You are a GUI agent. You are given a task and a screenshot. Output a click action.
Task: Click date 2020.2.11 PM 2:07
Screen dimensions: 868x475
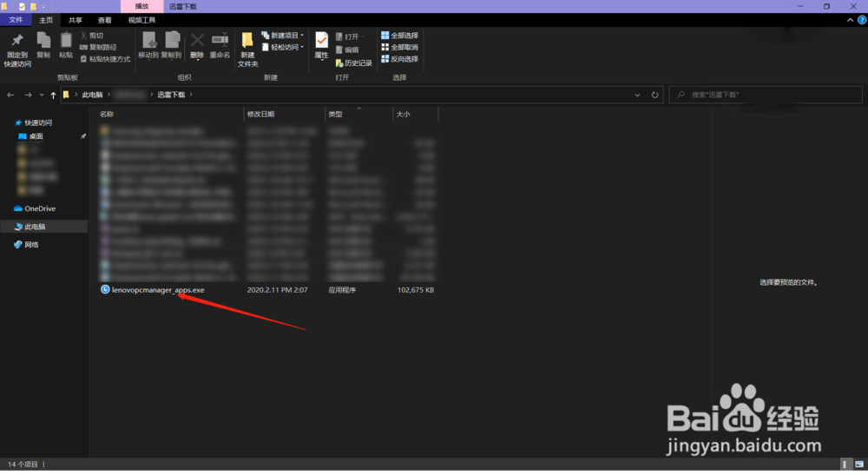click(278, 290)
